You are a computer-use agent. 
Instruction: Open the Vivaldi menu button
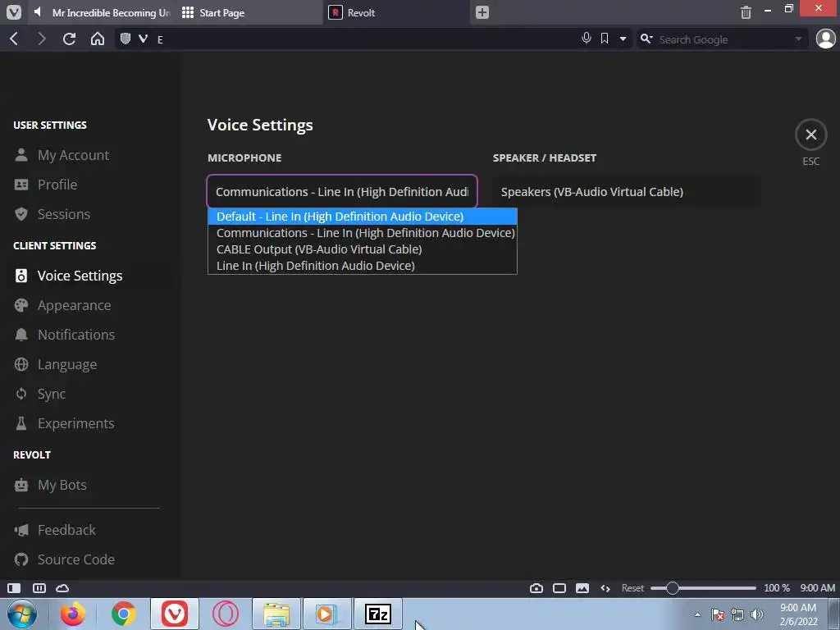pyautogui.click(x=14, y=12)
